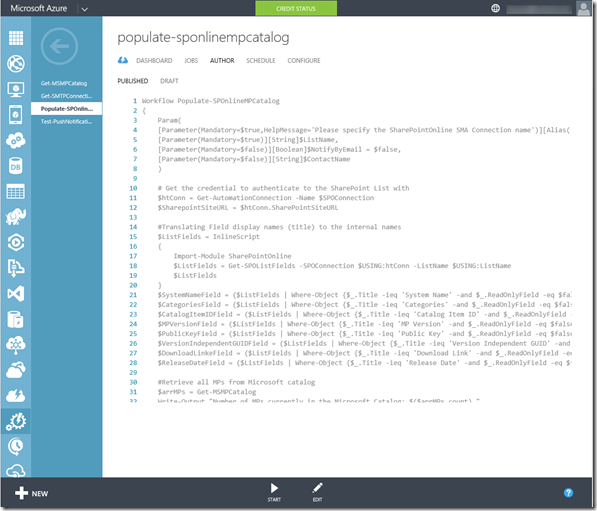The image size is (597, 511).
Task: Start the runbook with START button
Action: click(x=274, y=492)
